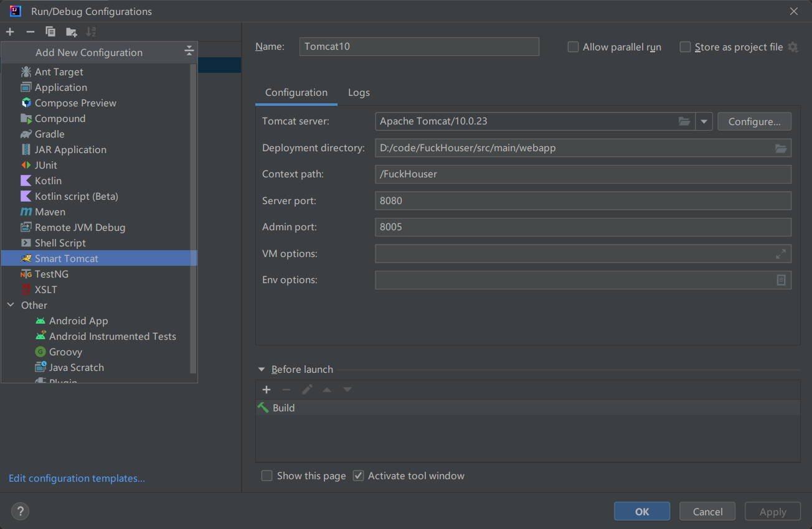Switch to the Logs tab

click(359, 92)
